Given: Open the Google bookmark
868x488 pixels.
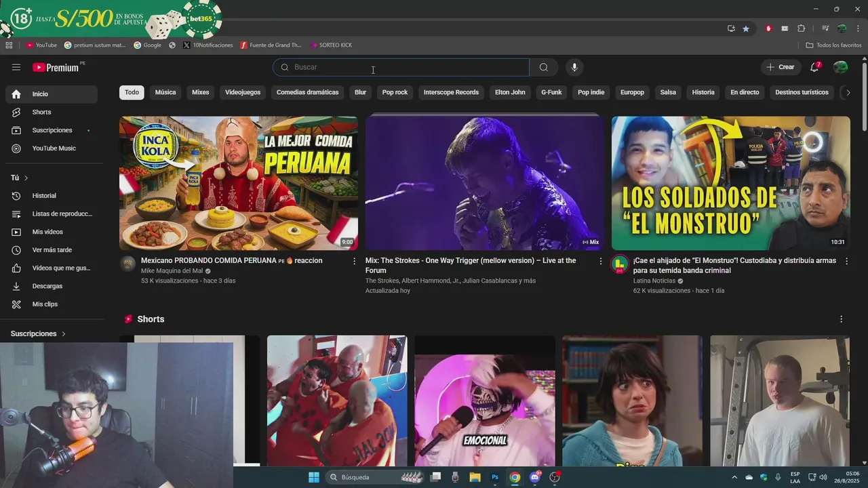Looking at the screenshot, I should (x=147, y=45).
